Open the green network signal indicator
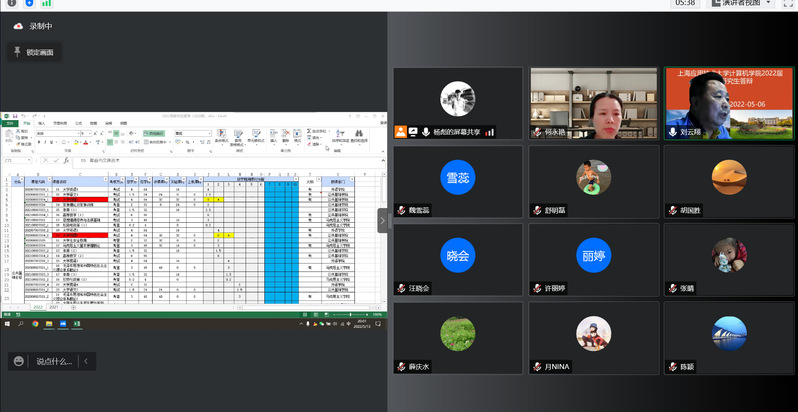 (46, 4)
